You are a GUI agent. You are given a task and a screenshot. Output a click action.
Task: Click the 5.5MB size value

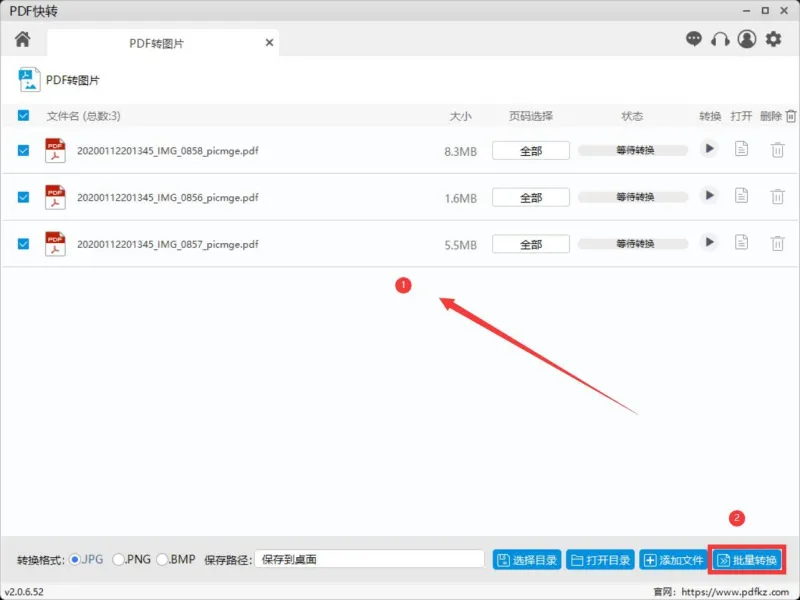coord(460,245)
